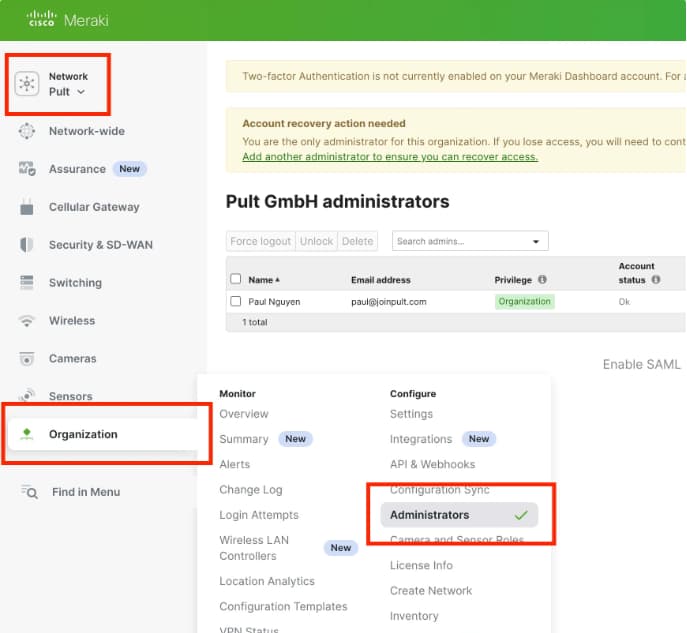This screenshot has width=687, height=633.
Task: Open Integrations under Configure
Action: click(x=421, y=439)
